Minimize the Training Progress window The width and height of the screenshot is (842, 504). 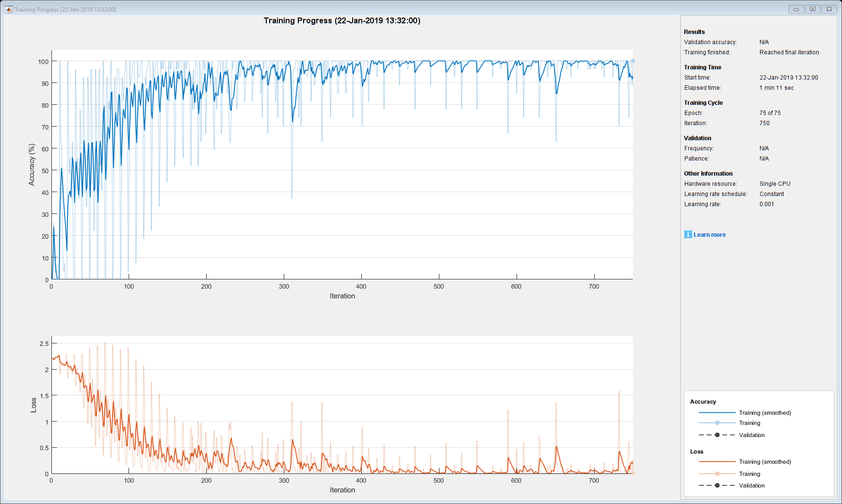click(x=796, y=9)
